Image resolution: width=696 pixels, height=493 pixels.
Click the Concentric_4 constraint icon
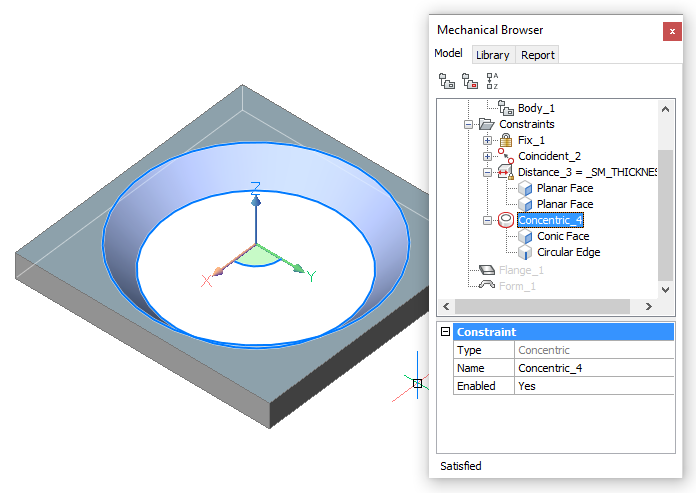[505, 220]
